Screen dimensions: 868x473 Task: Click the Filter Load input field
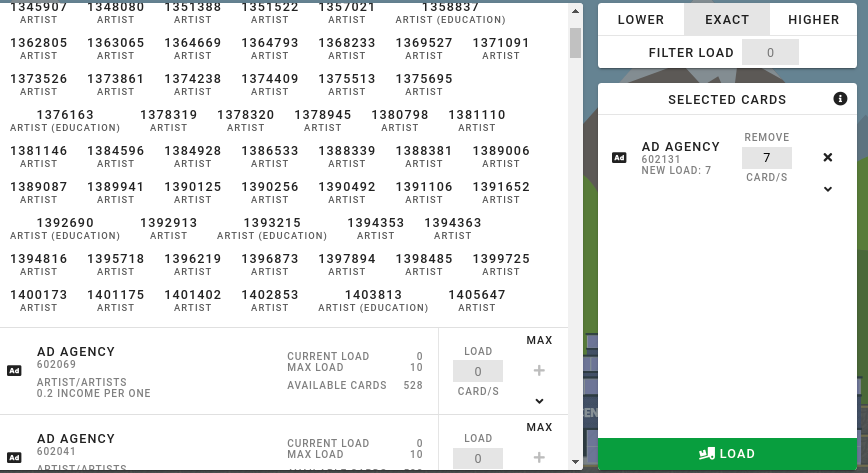pos(770,53)
